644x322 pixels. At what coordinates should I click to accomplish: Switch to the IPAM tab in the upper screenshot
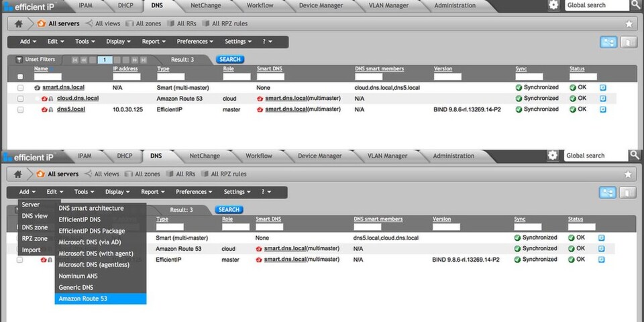coord(86,5)
